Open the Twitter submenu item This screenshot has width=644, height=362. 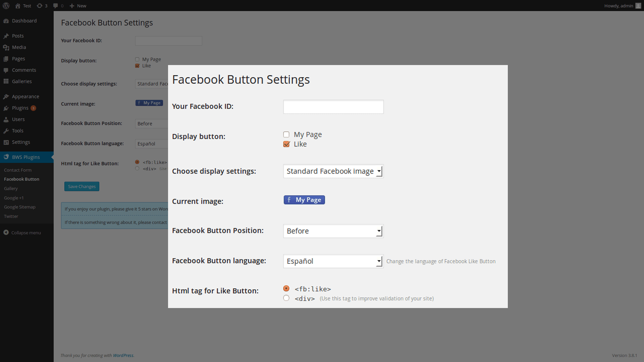(x=11, y=216)
